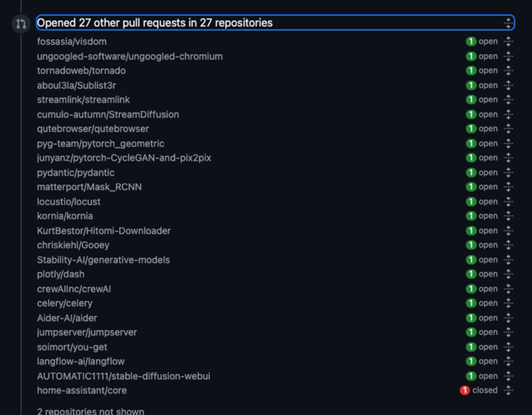Screen dimensions: 532x415
Task: Open the home-assistant/core repository link
Action: [82, 390]
